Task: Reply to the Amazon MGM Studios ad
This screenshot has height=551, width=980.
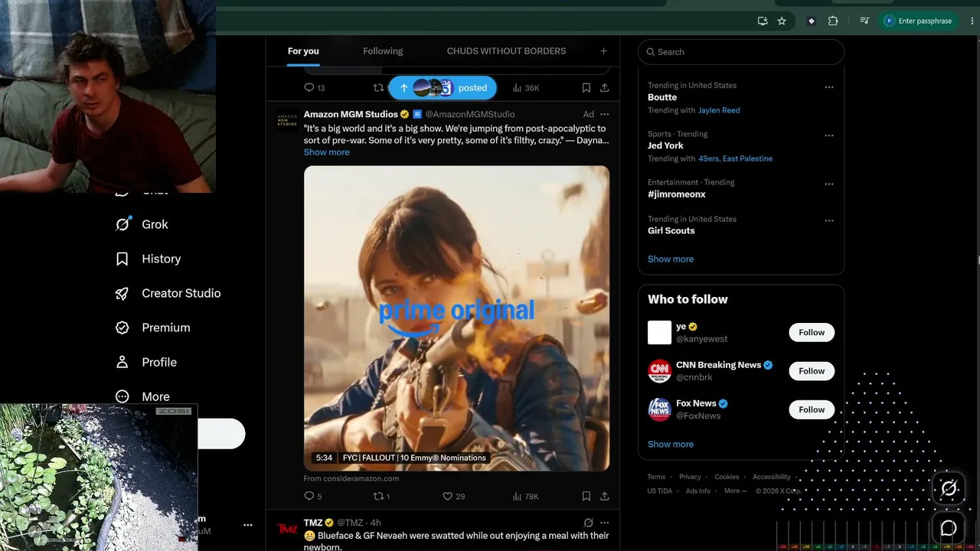Action: pyautogui.click(x=313, y=496)
